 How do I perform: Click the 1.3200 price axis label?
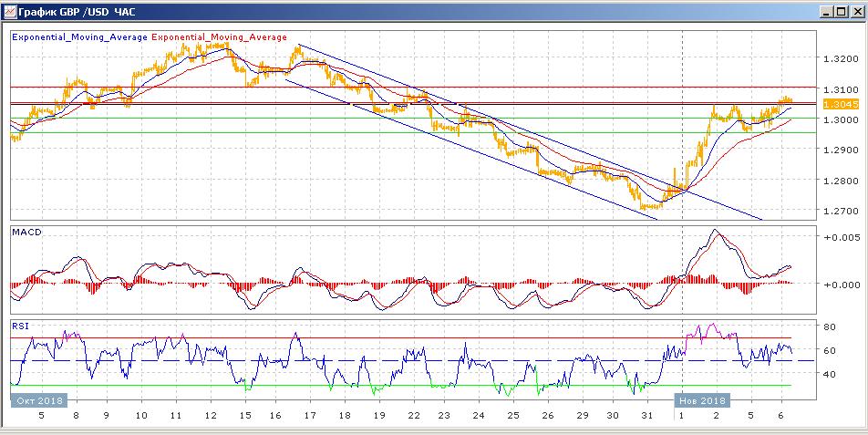click(842, 58)
